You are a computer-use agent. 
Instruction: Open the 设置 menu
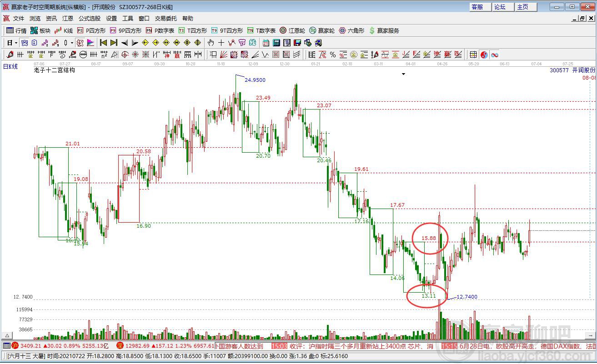111,19
